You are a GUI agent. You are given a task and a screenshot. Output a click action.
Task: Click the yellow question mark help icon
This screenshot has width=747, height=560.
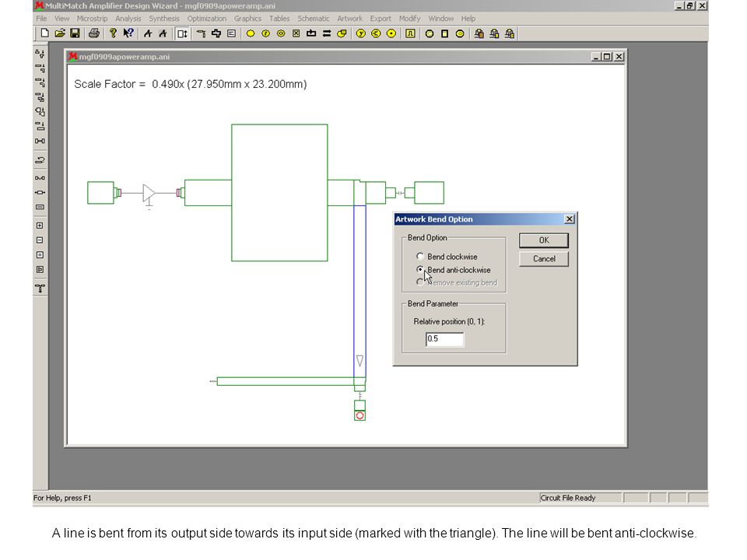[x=113, y=33]
